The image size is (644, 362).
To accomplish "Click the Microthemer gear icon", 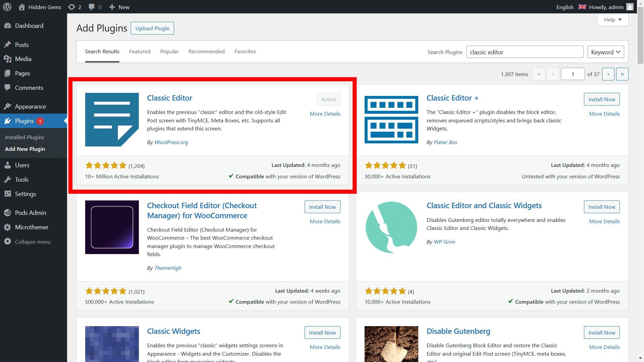I will [7, 227].
